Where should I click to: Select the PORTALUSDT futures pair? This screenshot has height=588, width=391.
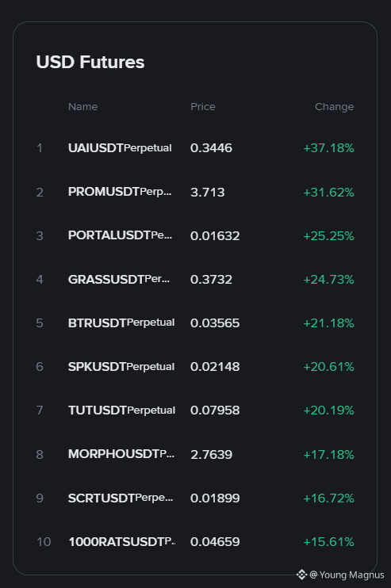pos(195,235)
